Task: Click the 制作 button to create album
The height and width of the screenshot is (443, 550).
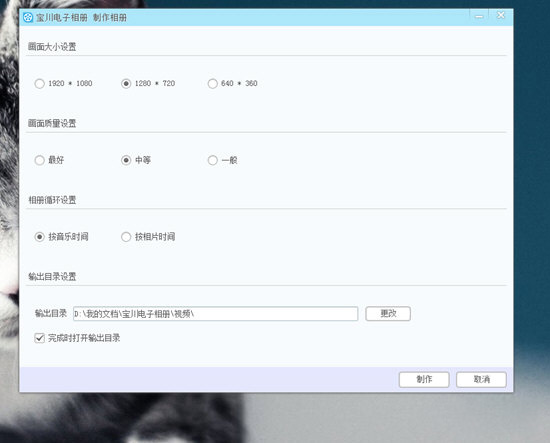Action: tap(424, 380)
